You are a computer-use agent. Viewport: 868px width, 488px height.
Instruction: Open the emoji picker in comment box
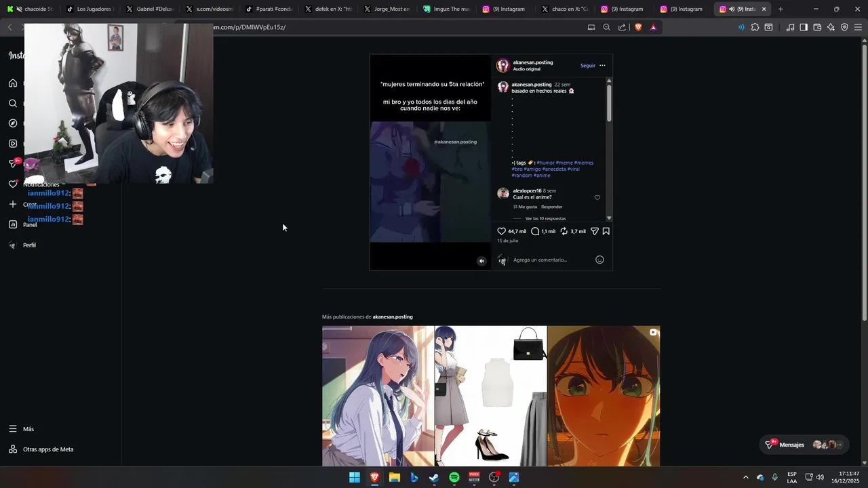pos(599,260)
